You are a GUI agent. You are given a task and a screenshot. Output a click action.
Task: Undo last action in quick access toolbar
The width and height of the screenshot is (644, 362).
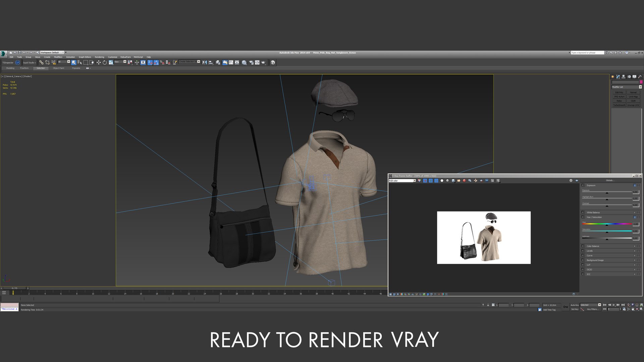[24, 52]
